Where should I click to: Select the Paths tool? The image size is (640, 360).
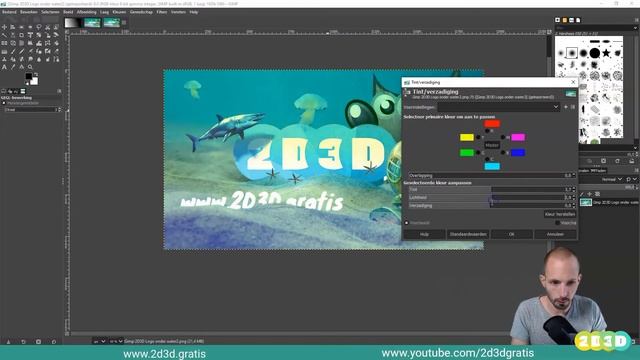pyautogui.click(x=56, y=59)
